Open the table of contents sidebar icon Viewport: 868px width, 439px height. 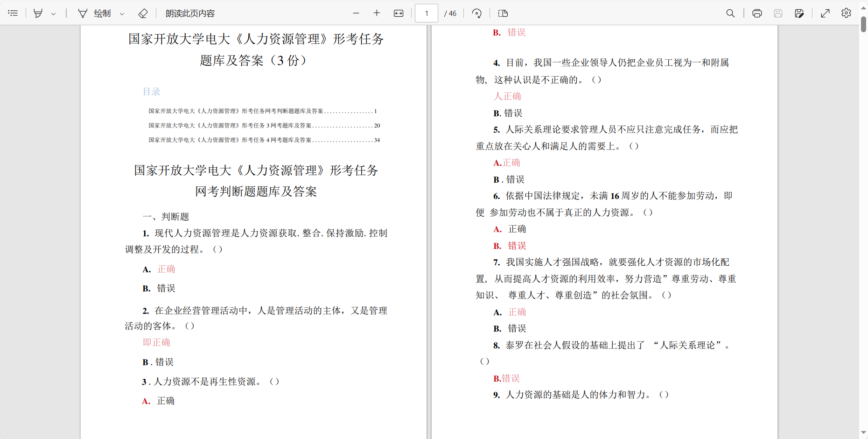[13, 13]
